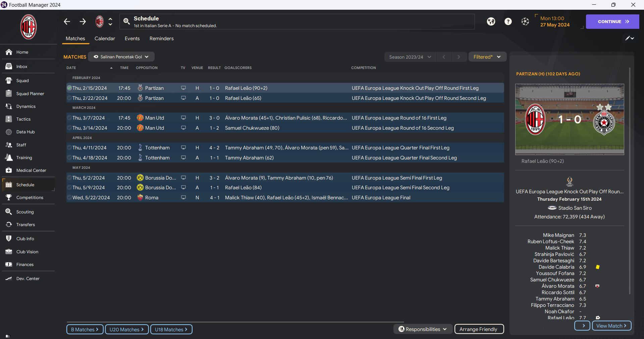The image size is (644, 339).
Task: Open the world globe icon
Action: (x=491, y=21)
